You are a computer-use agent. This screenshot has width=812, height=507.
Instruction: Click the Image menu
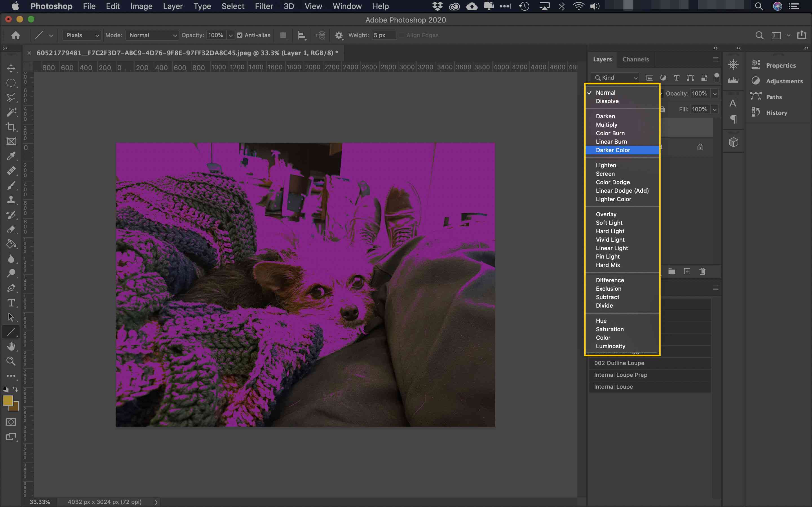point(141,6)
